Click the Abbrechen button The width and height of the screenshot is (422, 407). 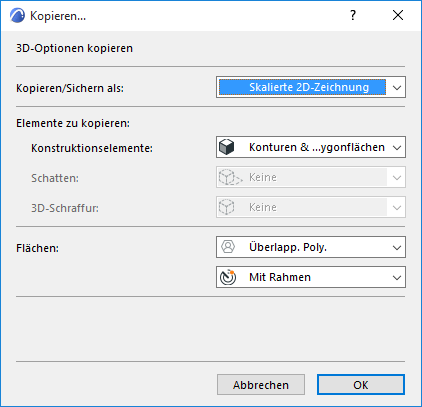click(x=261, y=385)
